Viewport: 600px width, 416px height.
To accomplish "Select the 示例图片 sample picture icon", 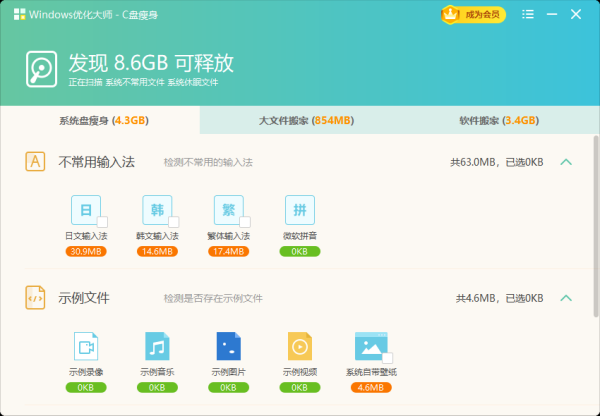I will (x=228, y=346).
